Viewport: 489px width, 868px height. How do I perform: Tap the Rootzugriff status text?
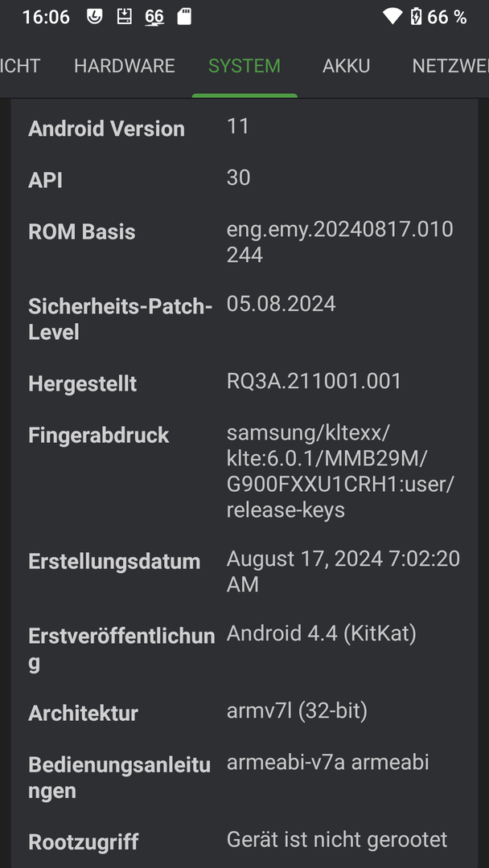336,840
